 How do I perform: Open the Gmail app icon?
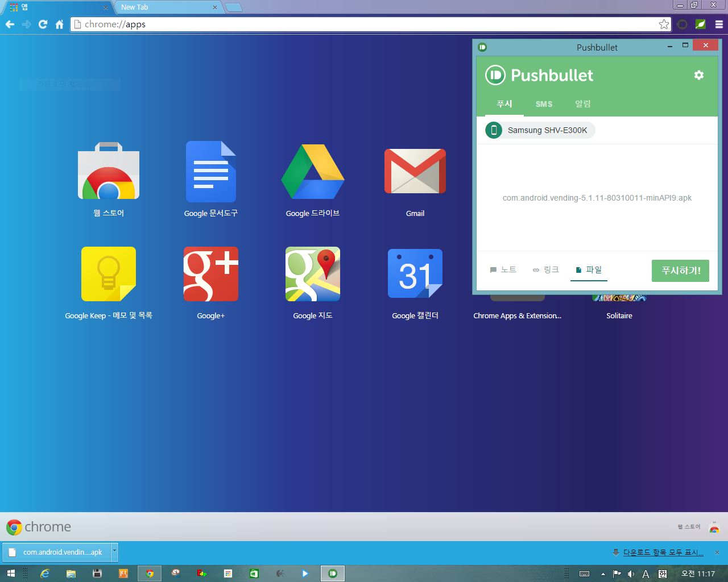[x=415, y=171]
